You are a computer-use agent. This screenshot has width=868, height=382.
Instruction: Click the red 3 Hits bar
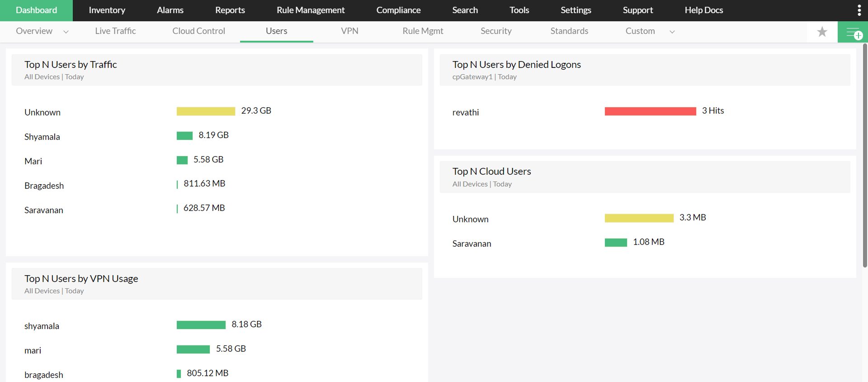pos(650,111)
